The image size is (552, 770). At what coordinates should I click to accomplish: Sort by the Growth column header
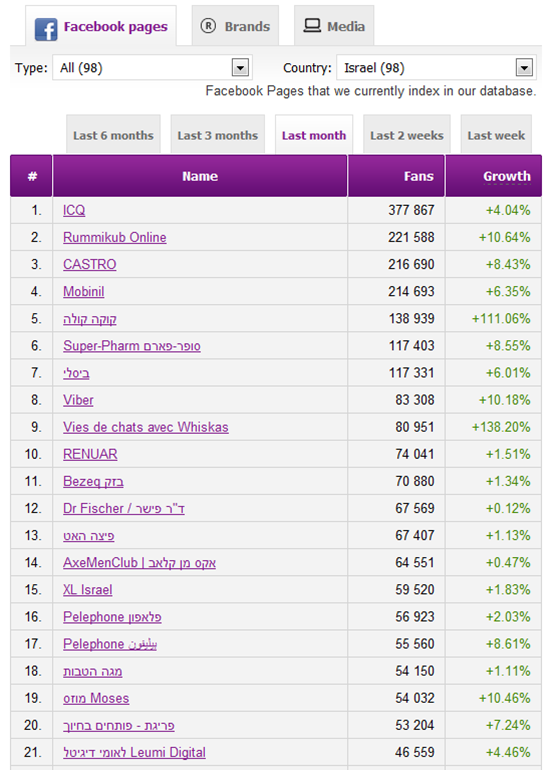(x=507, y=176)
